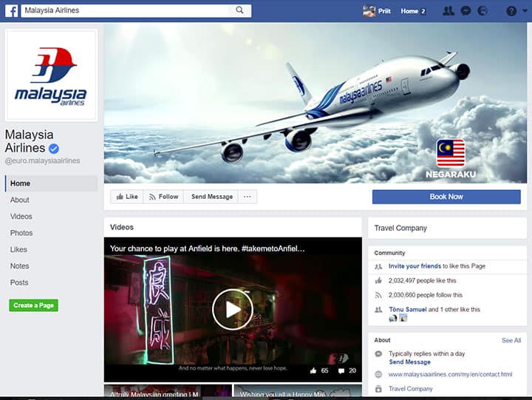Click the website globe icon in About
Viewport: 532px width, 400px height.
coord(378,375)
